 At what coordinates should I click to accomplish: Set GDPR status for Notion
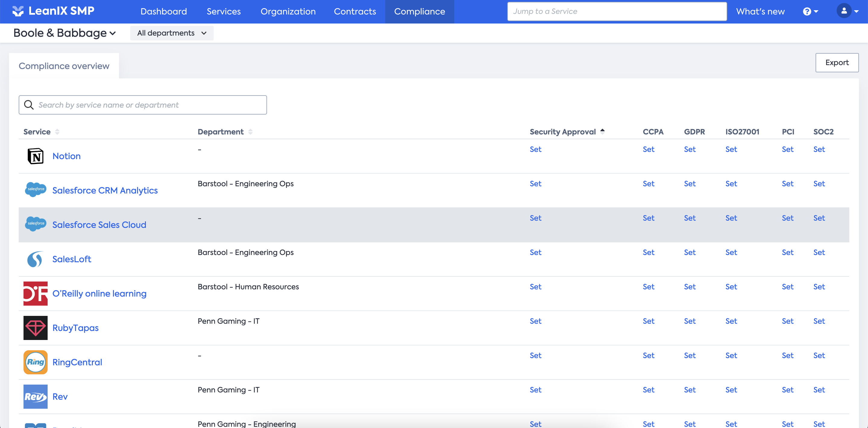tap(689, 149)
